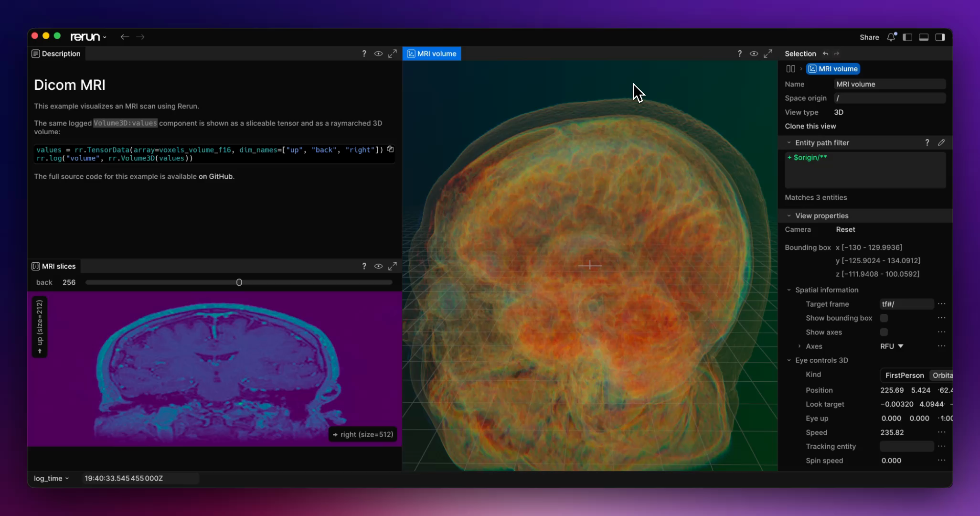
Task: Toggle the right selection panel
Action: point(940,37)
